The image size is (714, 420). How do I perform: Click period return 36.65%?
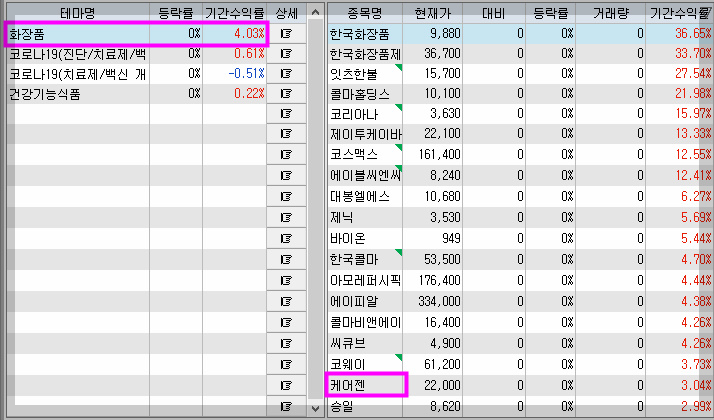pyautogui.click(x=693, y=34)
